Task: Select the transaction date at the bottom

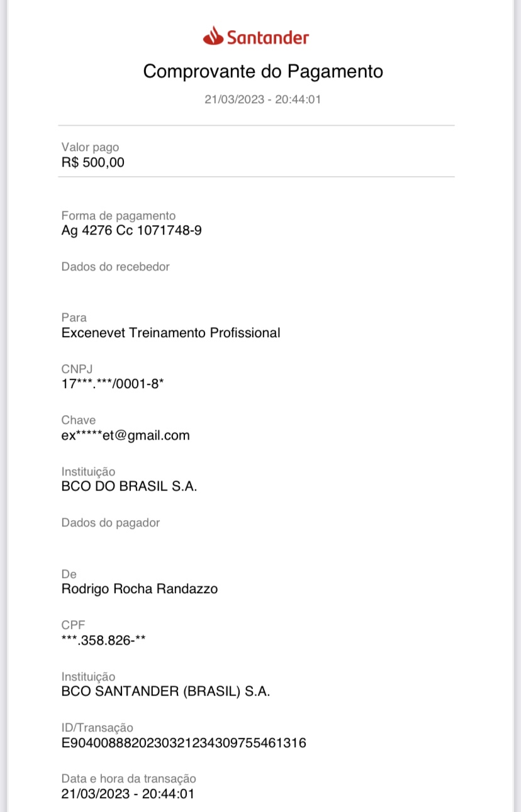Action: click(x=128, y=794)
